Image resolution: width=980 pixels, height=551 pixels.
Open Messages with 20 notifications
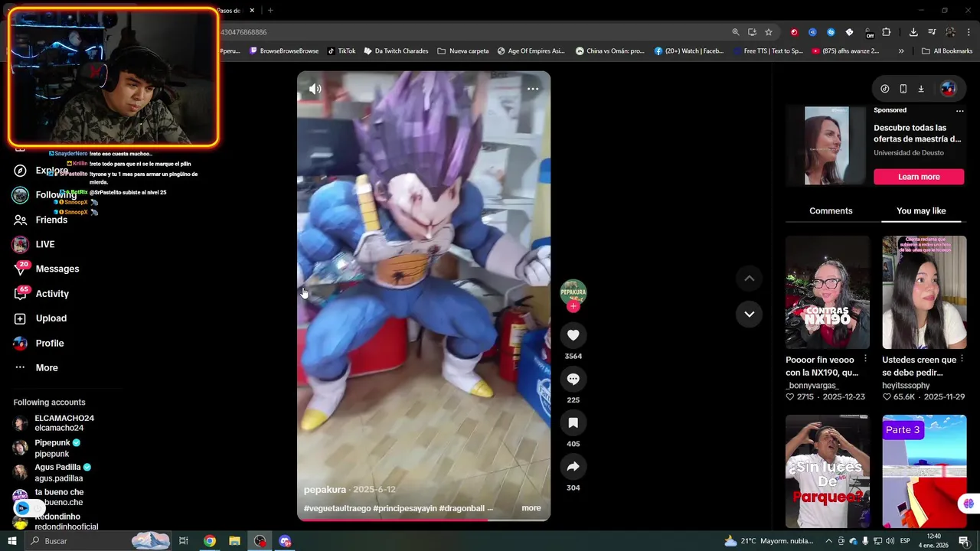[x=46, y=269]
